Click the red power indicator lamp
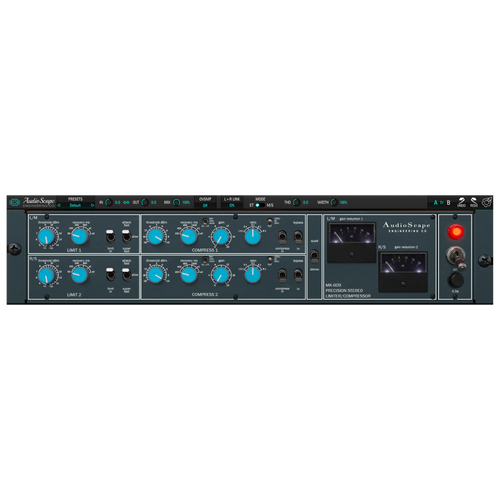The image size is (500, 500). click(455, 231)
